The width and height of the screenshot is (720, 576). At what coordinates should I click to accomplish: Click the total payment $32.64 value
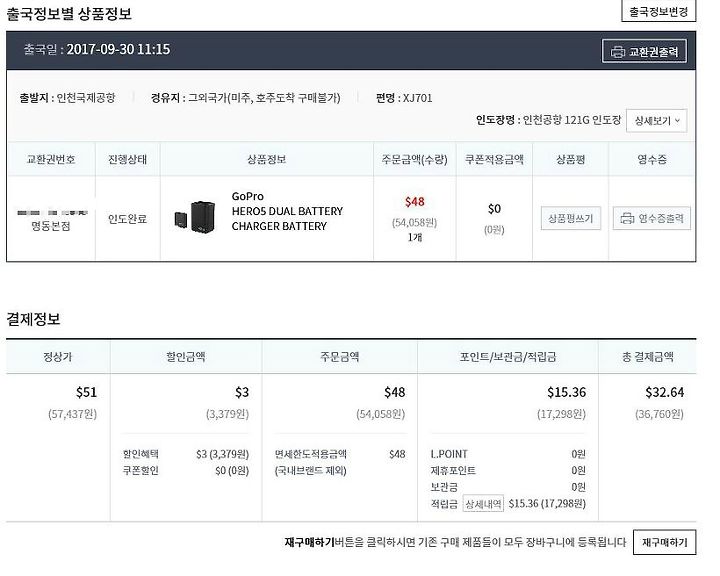(664, 392)
